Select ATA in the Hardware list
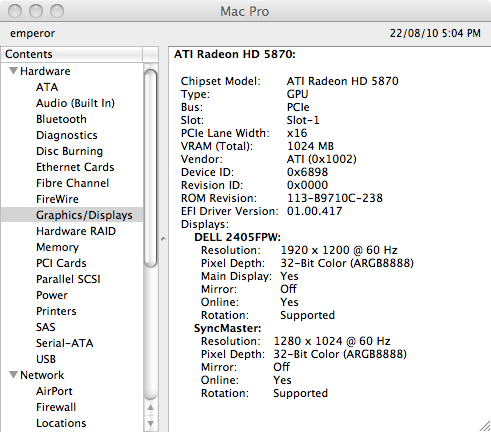 coord(47,87)
